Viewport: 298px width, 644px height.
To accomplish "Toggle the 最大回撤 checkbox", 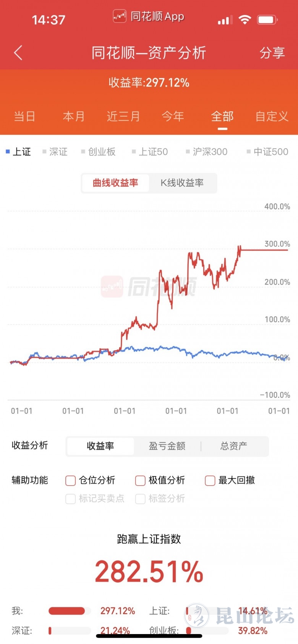I will [210, 480].
